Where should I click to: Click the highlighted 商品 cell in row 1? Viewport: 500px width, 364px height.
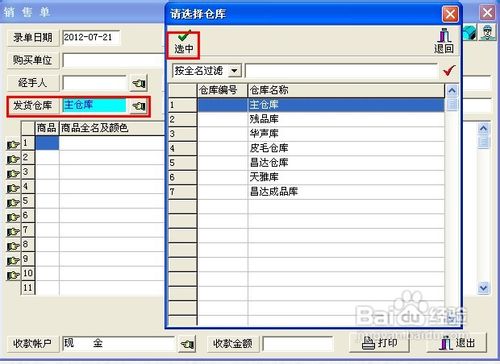point(47,143)
